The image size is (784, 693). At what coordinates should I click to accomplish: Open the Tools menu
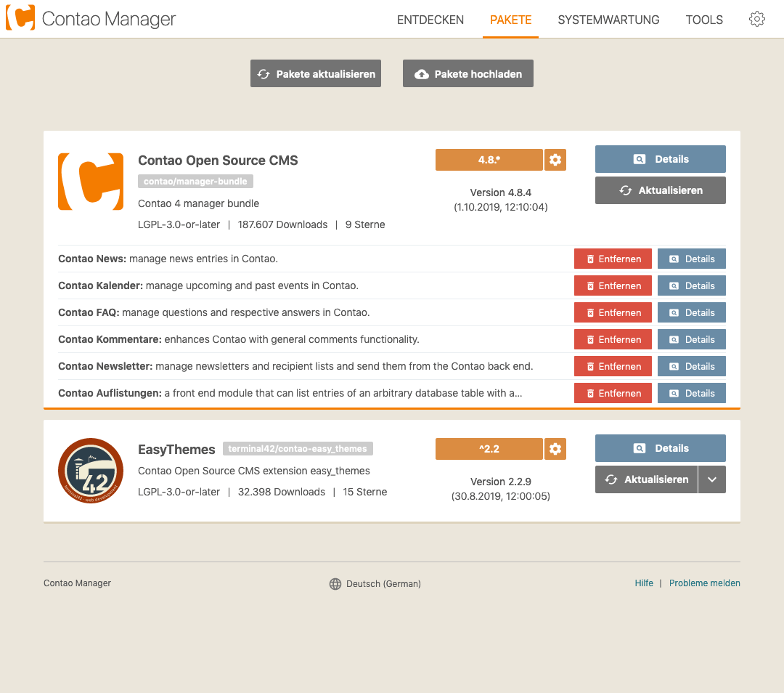pos(704,20)
